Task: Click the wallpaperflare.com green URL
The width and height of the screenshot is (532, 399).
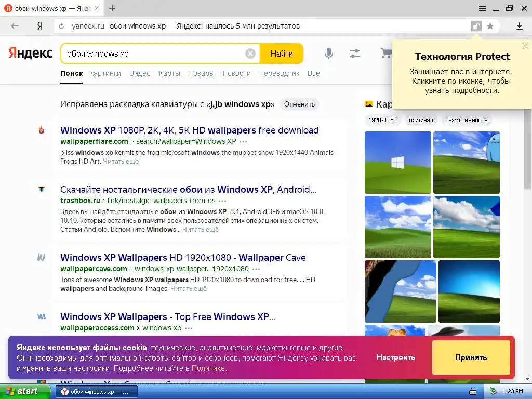Action: [94, 141]
